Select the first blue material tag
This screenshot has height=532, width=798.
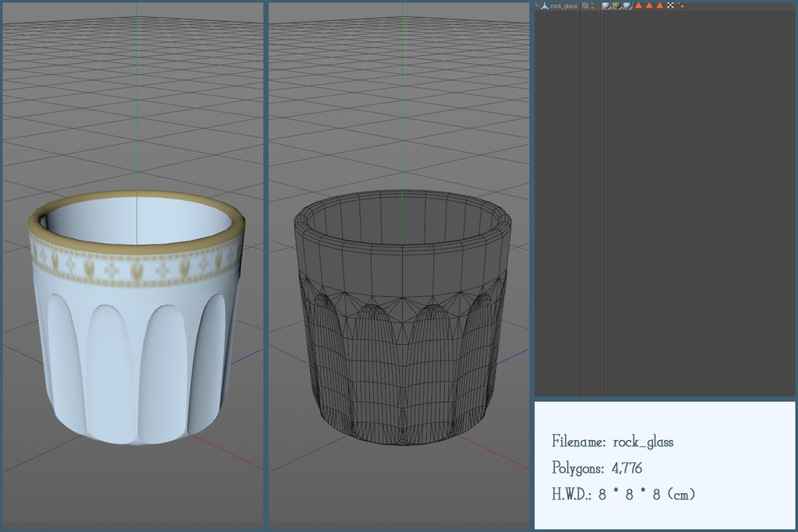606,5
